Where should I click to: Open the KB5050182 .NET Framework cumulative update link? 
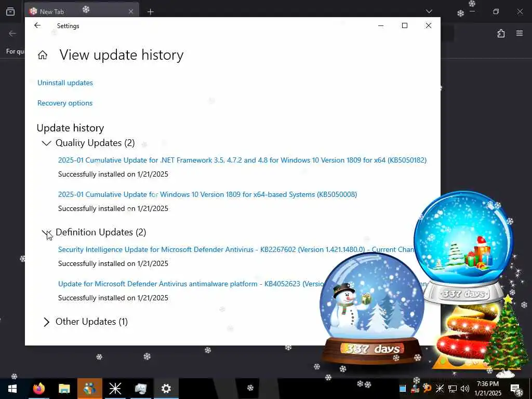coord(242,160)
